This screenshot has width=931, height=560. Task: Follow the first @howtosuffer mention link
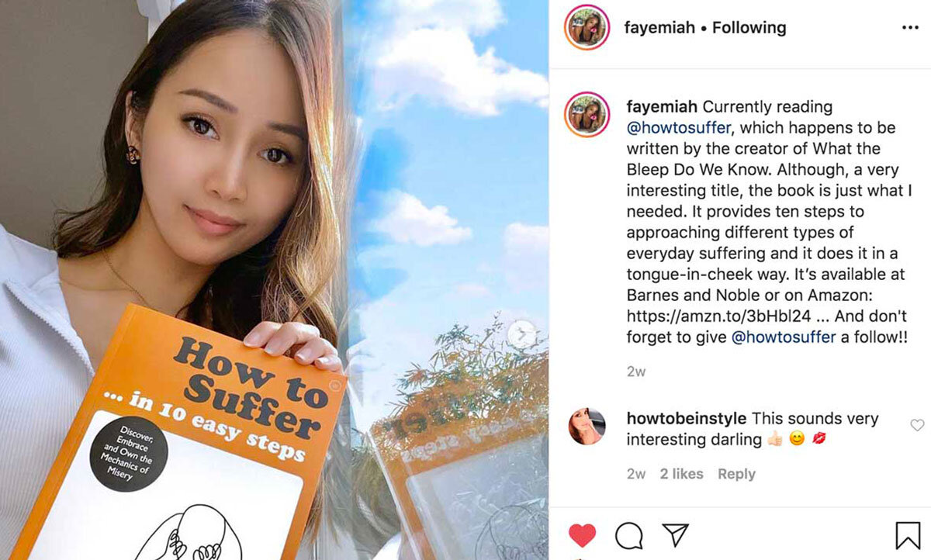coord(678,127)
